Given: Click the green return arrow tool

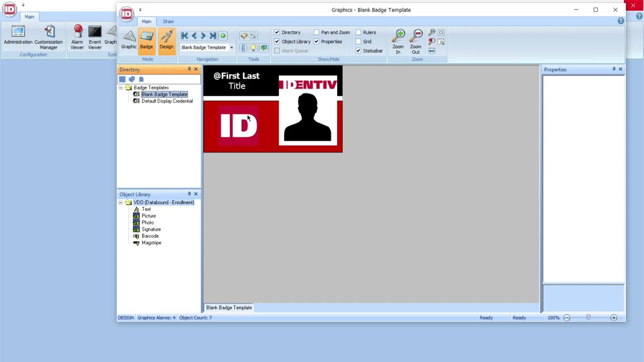Looking at the screenshot, I should (x=264, y=48).
